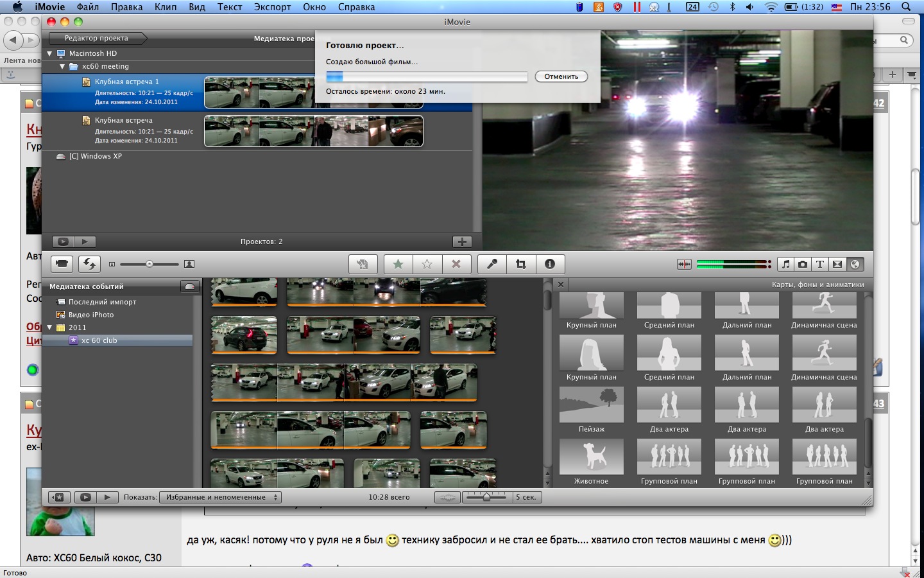Add selection to project button
Image resolution: width=924 pixels, height=578 pixels.
363,264
